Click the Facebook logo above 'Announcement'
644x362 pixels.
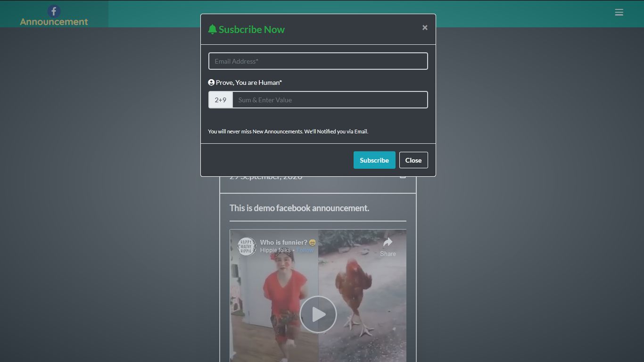[x=54, y=11]
